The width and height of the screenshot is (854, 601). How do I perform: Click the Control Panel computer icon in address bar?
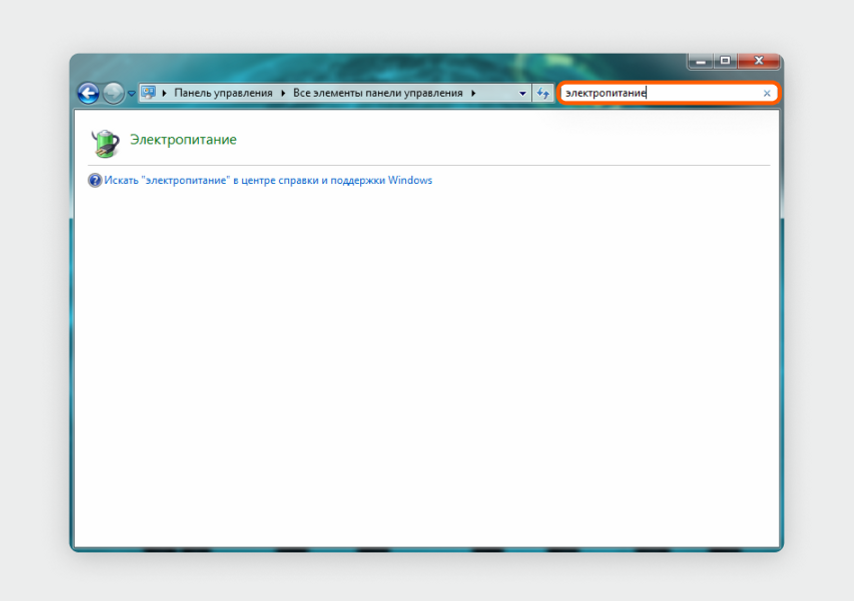point(148,93)
